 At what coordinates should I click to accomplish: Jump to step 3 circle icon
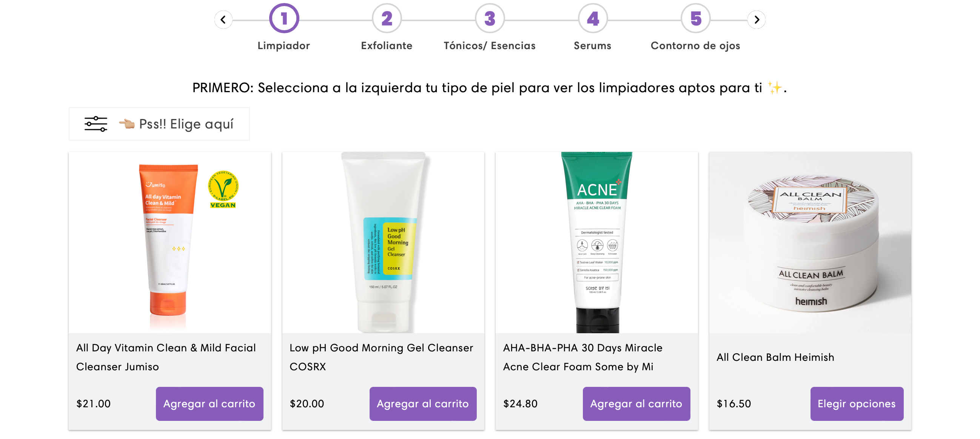(490, 18)
